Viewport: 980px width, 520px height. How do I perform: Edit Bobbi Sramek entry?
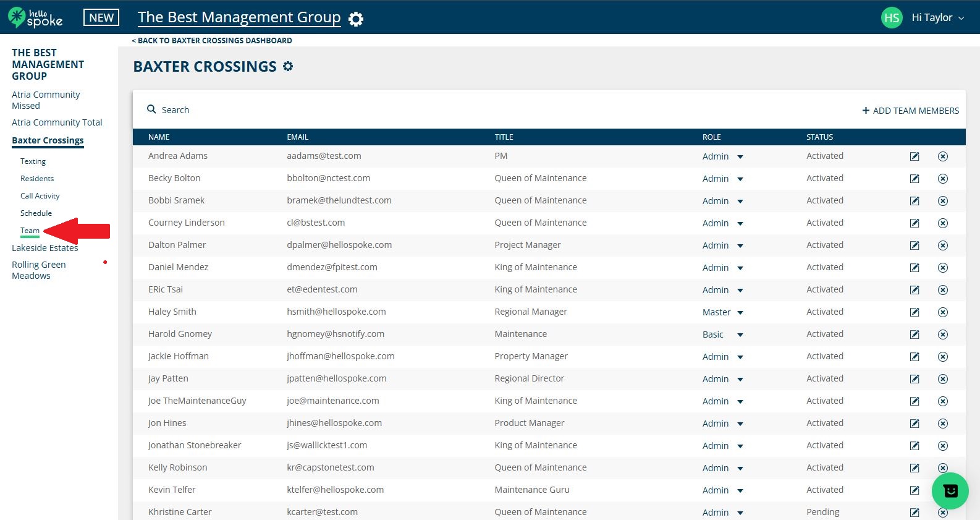(915, 201)
